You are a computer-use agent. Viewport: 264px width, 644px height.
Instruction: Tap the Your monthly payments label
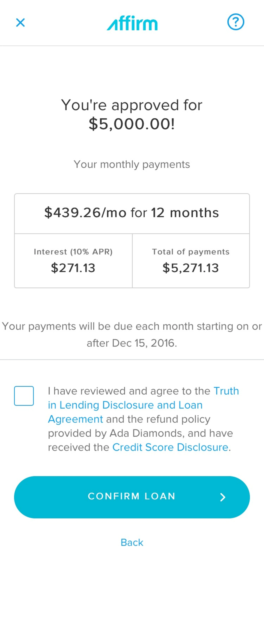click(x=132, y=164)
